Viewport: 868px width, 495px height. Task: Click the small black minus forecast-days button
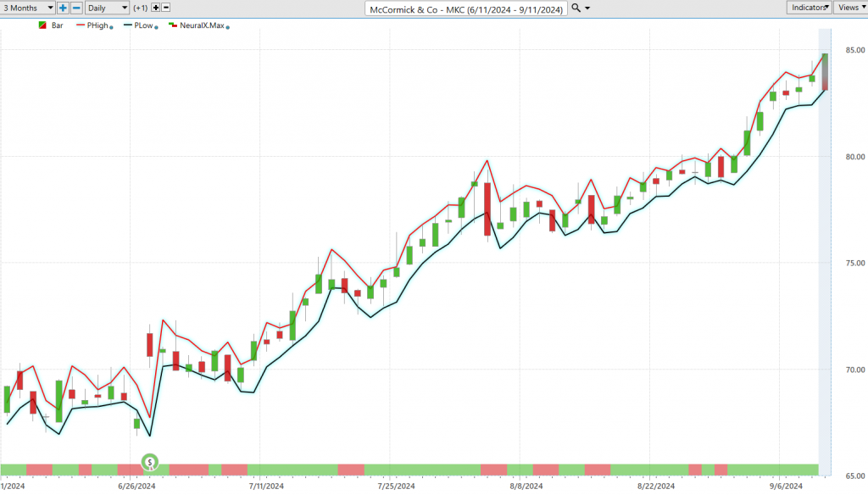tap(165, 8)
